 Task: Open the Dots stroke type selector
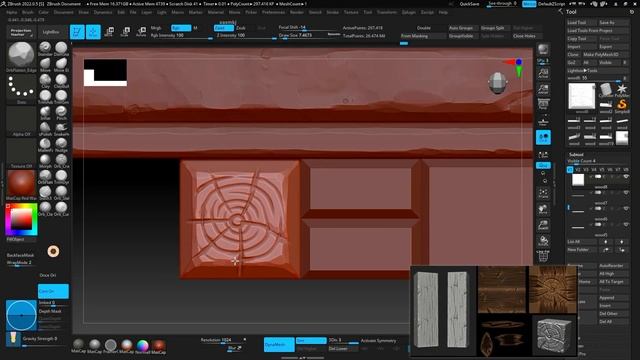[21, 89]
